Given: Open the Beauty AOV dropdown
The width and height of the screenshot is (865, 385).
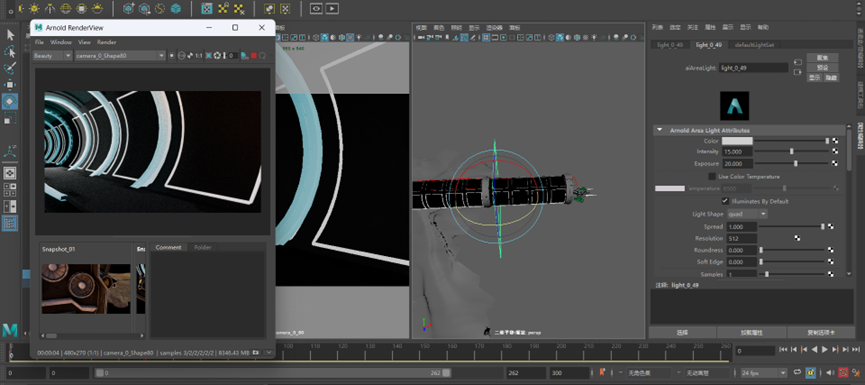Looking at the screenshot, I should click(52, 56).
